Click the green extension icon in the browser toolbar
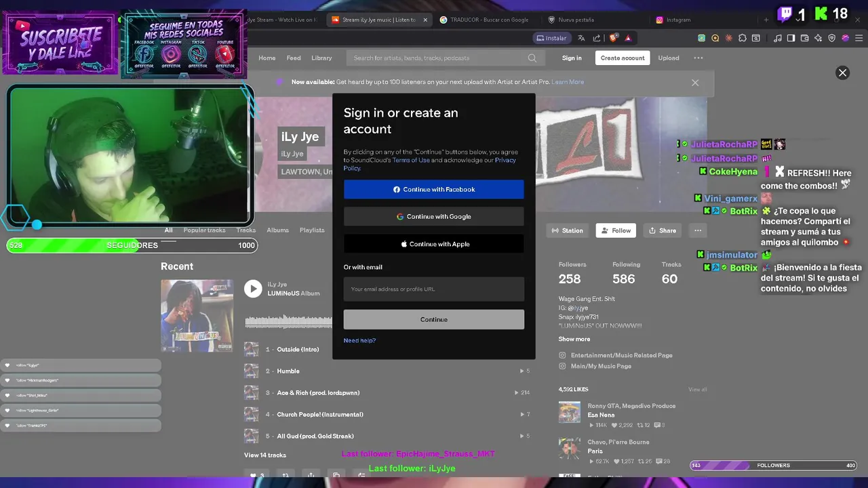This screenshot has width=868, height=488. [702, 38]
